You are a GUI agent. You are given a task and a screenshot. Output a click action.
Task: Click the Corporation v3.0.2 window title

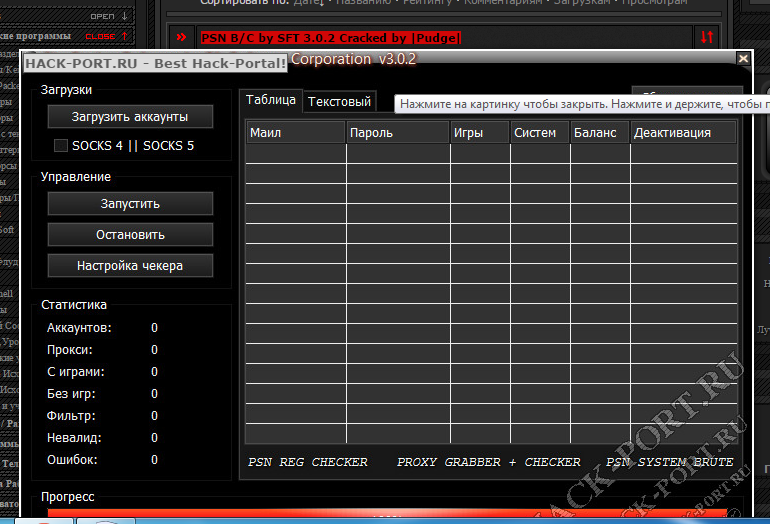354,59
